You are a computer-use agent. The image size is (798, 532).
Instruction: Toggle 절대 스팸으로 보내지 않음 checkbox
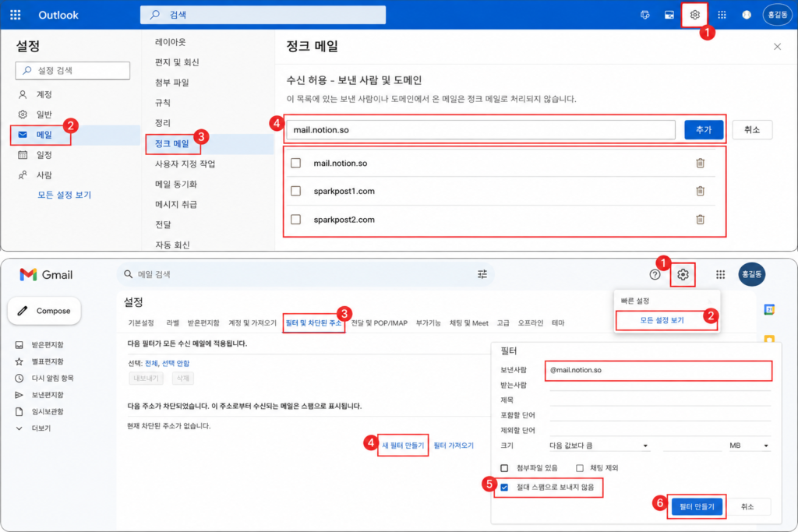(x=504, y=488)
